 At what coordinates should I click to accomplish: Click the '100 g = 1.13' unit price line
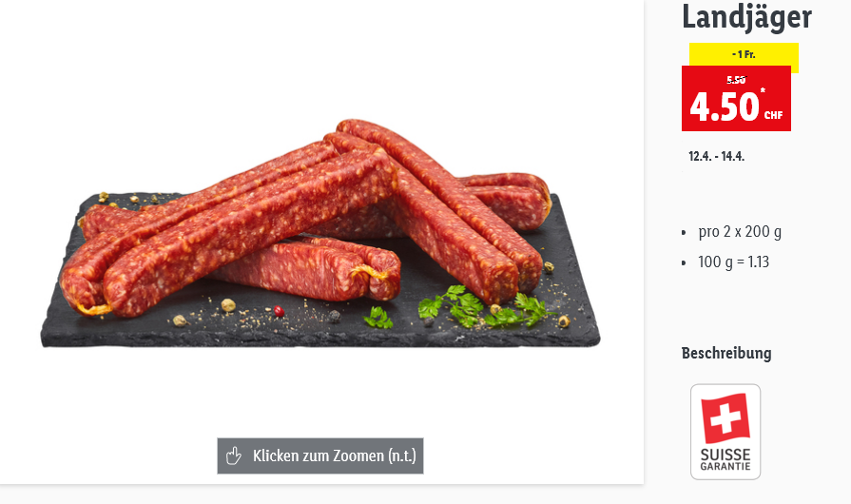pos(733,262)
